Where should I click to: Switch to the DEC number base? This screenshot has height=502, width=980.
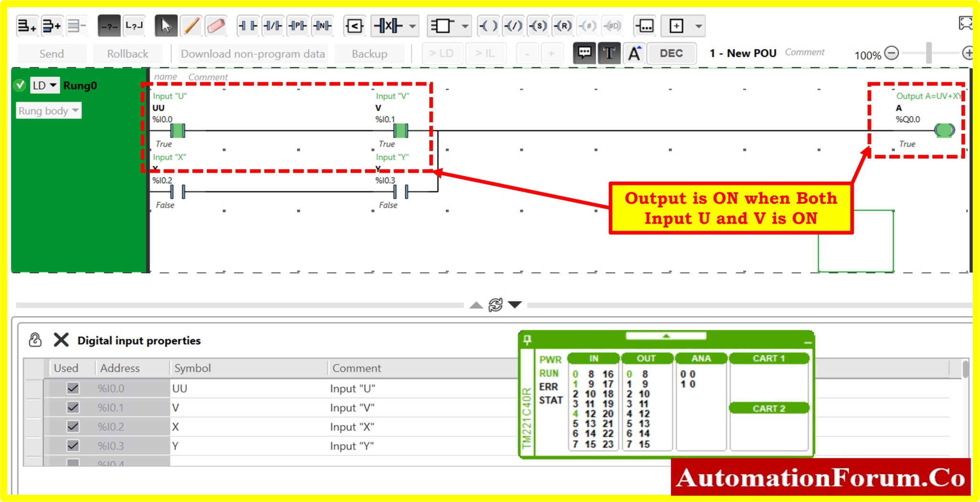click(x=672, y=54)
